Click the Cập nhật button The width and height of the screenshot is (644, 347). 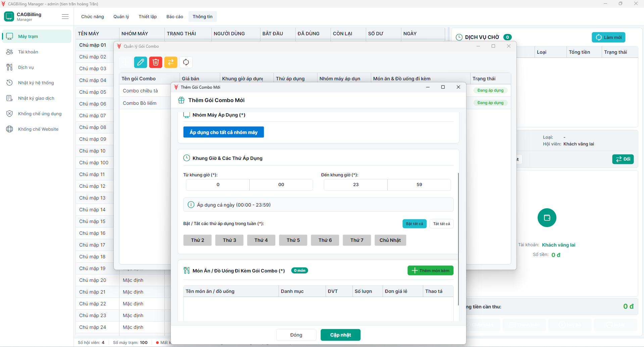pos(341,335)
